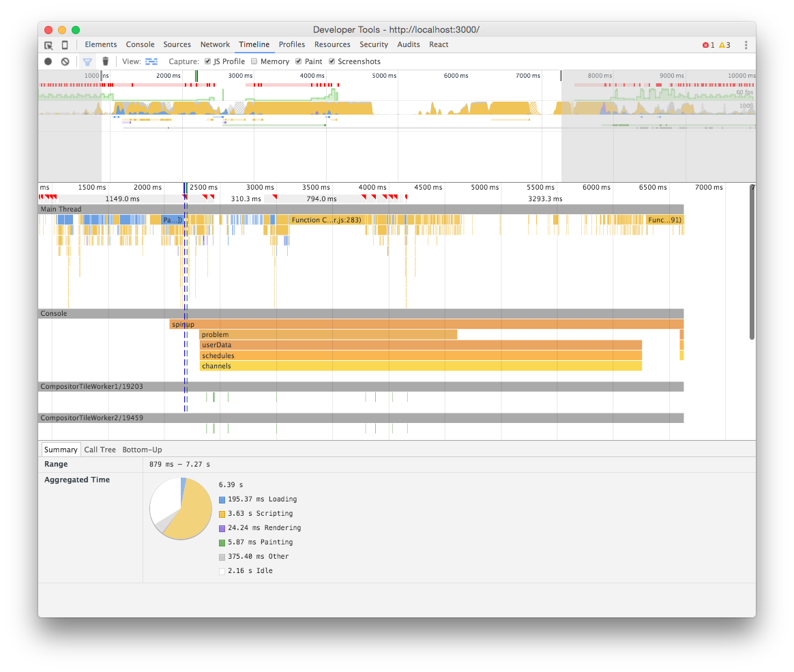Grab the overview left selection handle
The height and width of the screenshot is (672, 794).
101,76
